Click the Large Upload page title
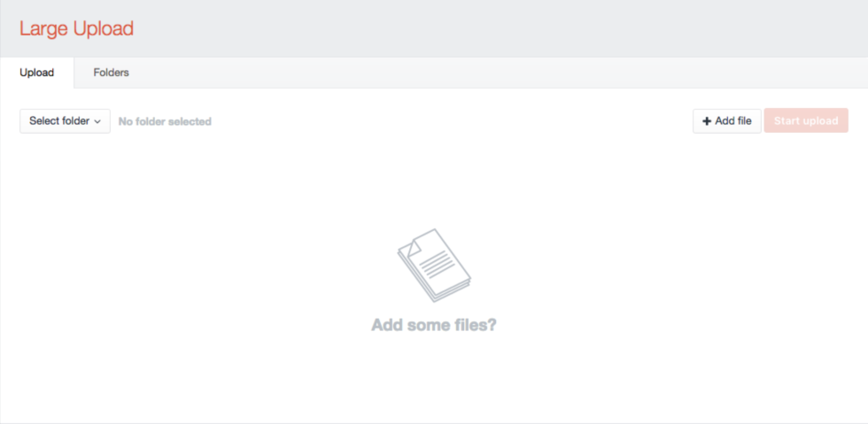 coord(76,28)
